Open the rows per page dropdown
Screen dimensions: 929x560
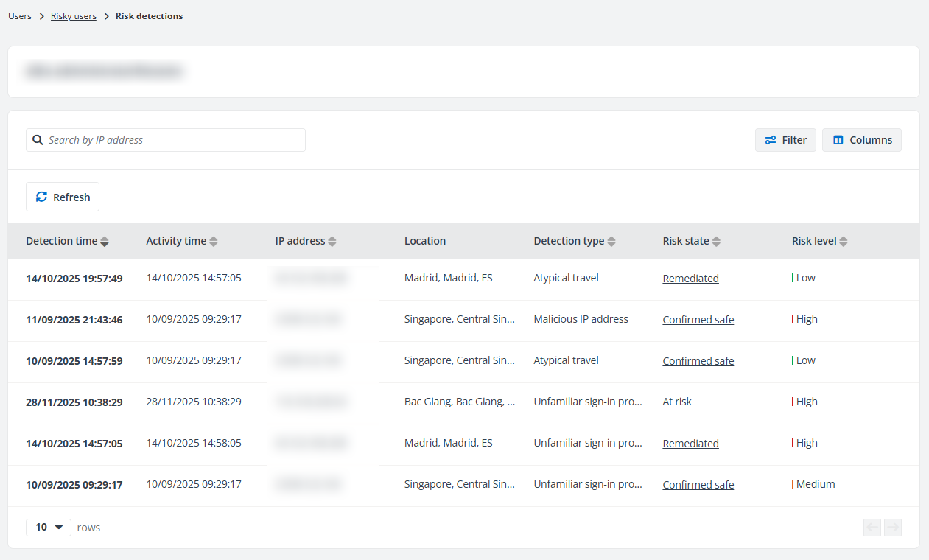48,527
